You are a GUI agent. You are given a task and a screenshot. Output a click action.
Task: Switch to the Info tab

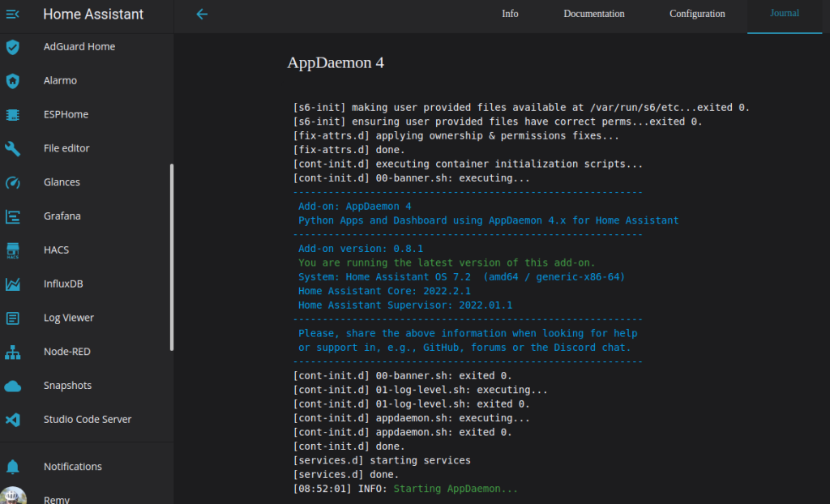(x=510, y=14)
